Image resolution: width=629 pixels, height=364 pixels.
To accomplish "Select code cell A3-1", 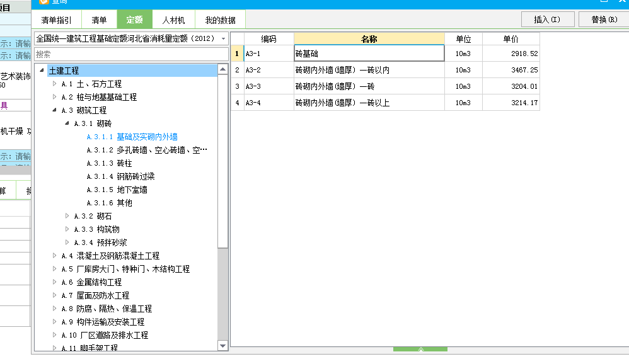I will [x=268, y=54].
